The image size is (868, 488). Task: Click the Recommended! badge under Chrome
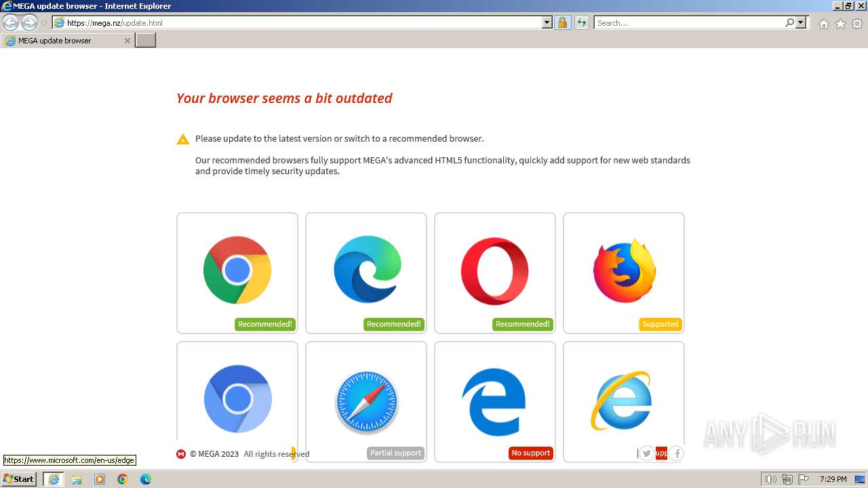pyautogui.click(x=265, y=324)
